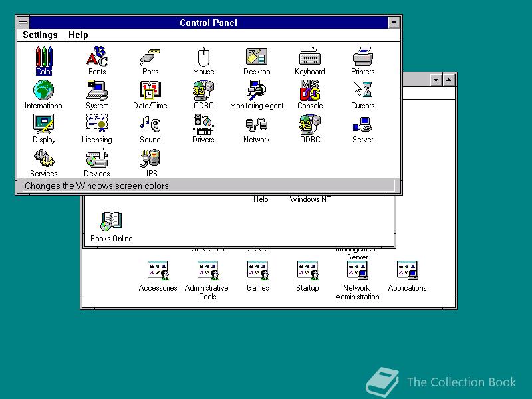Minimize the Program Manager window
Image resolution: width=532 pixels, height=399 pixels.
coord(436,80)
